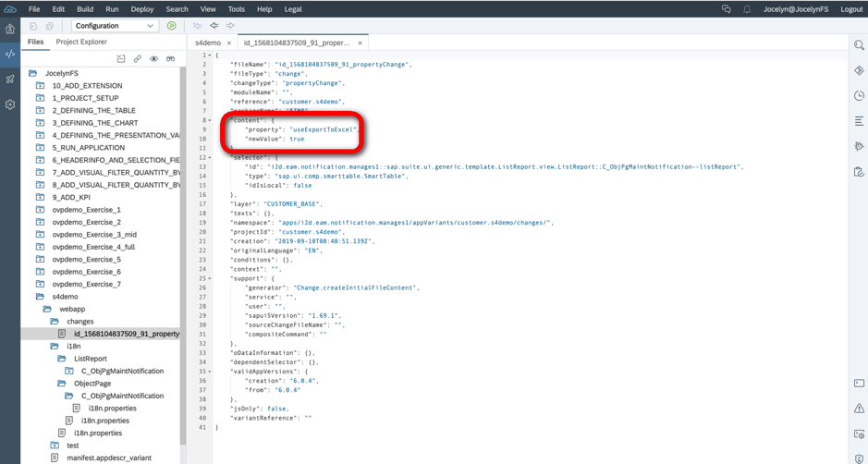Screen dimensions: 868x464
Task: Select the id_1568104837509_91_property file in tree
Action: coord(127,334)
